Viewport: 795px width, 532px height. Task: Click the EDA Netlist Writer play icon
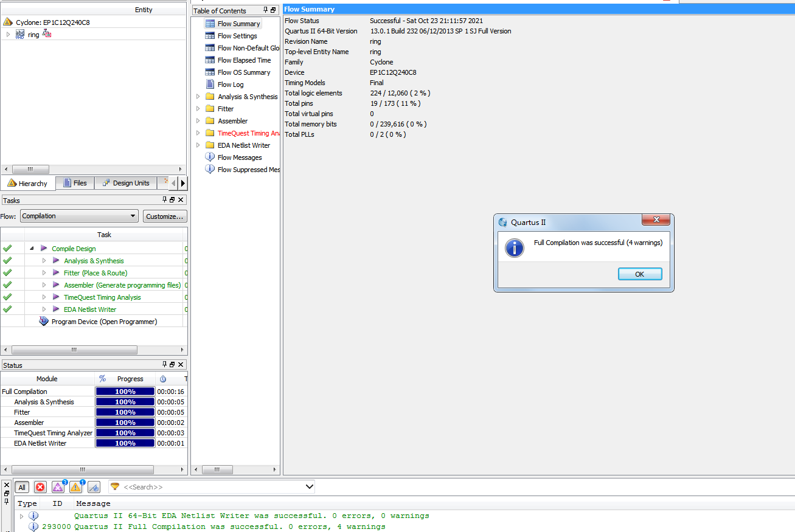[56, 309]
